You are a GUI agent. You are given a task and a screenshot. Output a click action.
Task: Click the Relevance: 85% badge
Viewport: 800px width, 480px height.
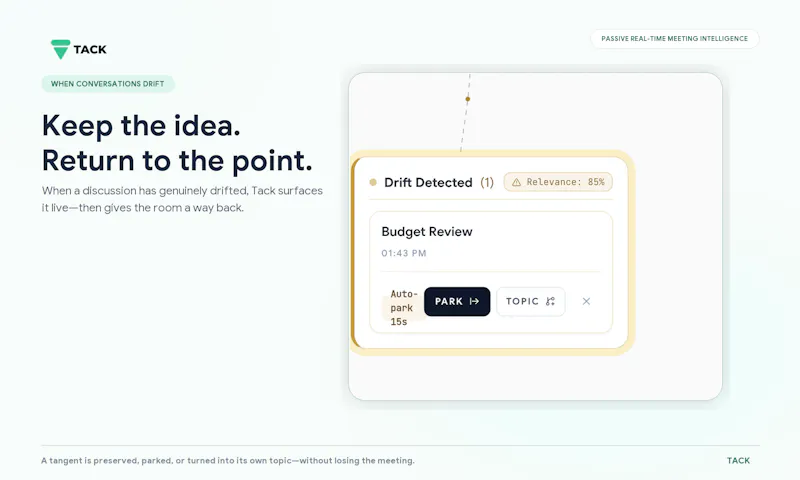[x=558, y=182]
